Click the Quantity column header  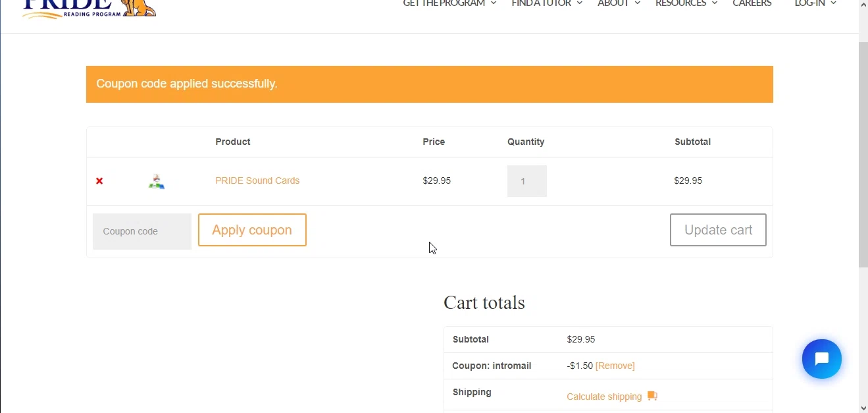pos(526,142)
